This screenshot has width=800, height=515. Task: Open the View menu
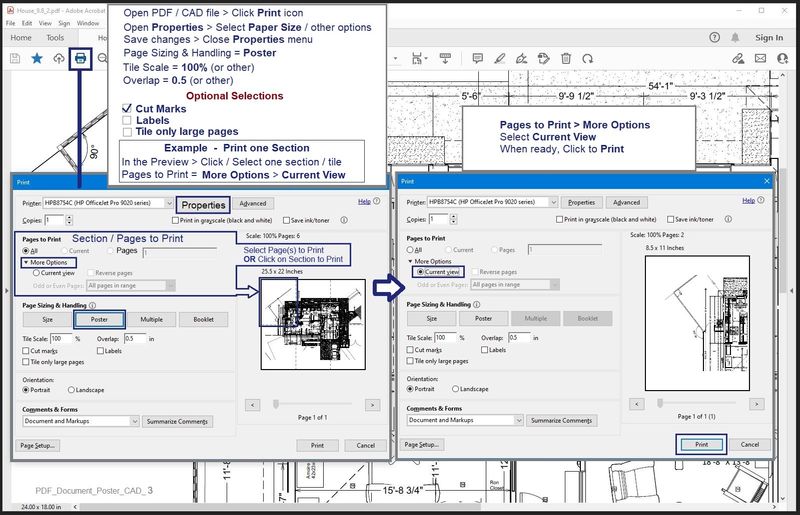pyautogui.click(x=45, y=23)
